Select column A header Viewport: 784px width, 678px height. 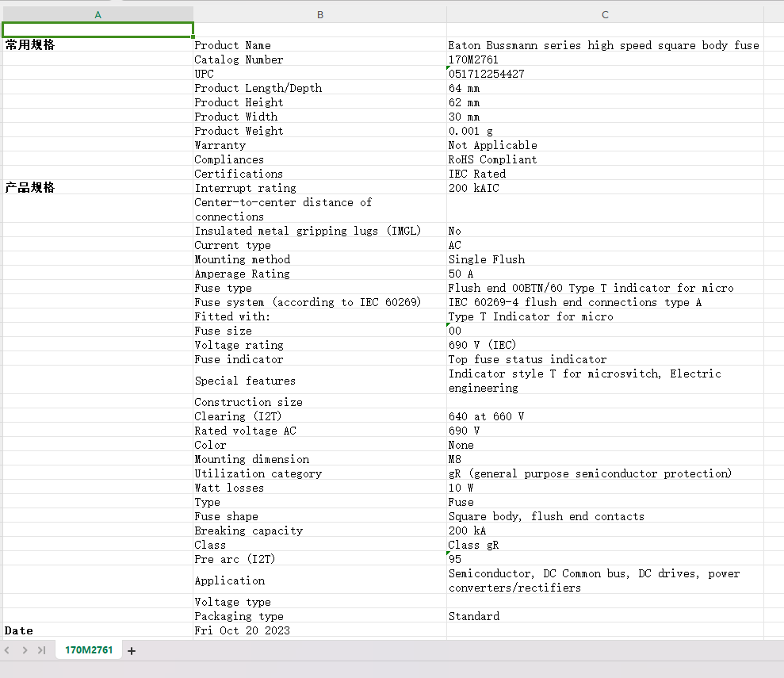click(98, 15)
